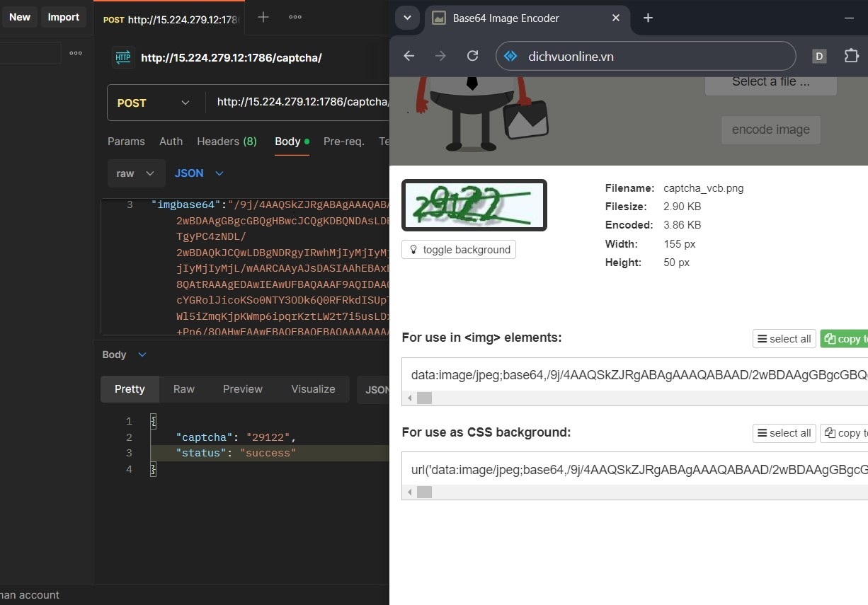Open the POST method dropdown

click(x=153, y=103)
